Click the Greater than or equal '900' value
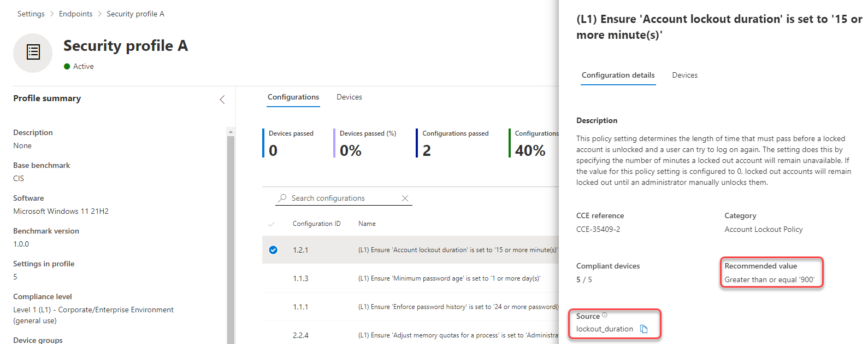 pyautogui.click(x=769, y=279)
